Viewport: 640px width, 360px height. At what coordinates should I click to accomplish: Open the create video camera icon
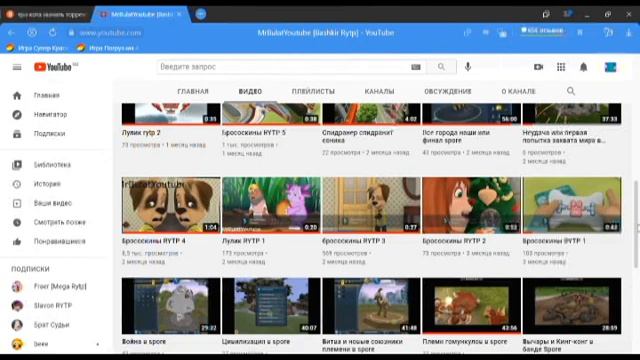[x=538, y=67]
